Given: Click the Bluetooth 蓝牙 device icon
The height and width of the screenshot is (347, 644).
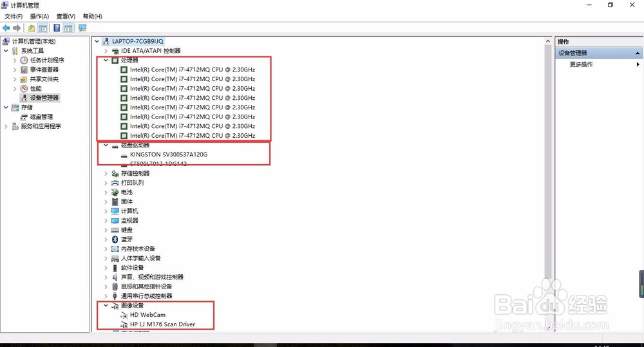Looking at the screenshot, I should click(115, 239).
